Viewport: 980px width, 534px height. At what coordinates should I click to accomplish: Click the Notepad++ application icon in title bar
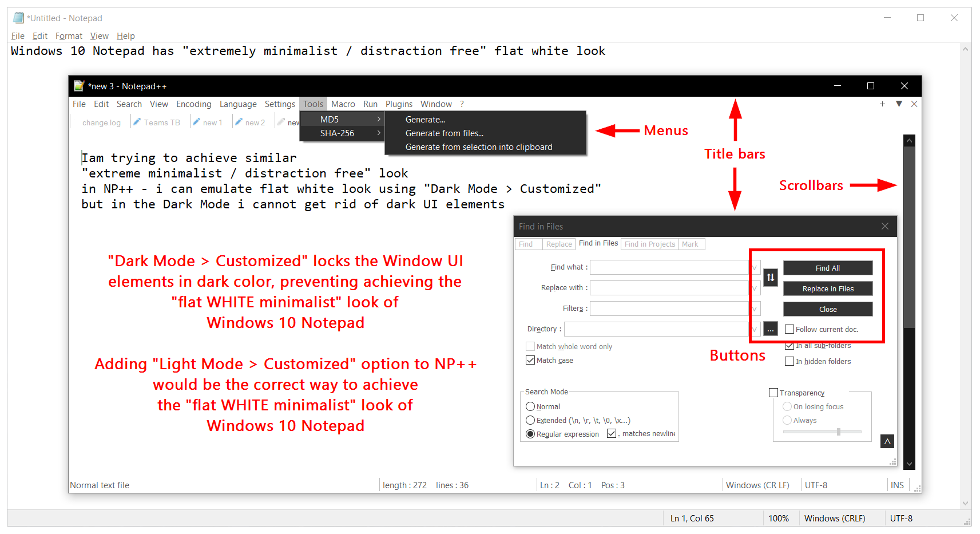pyautogui.click(x=79, y=86)
